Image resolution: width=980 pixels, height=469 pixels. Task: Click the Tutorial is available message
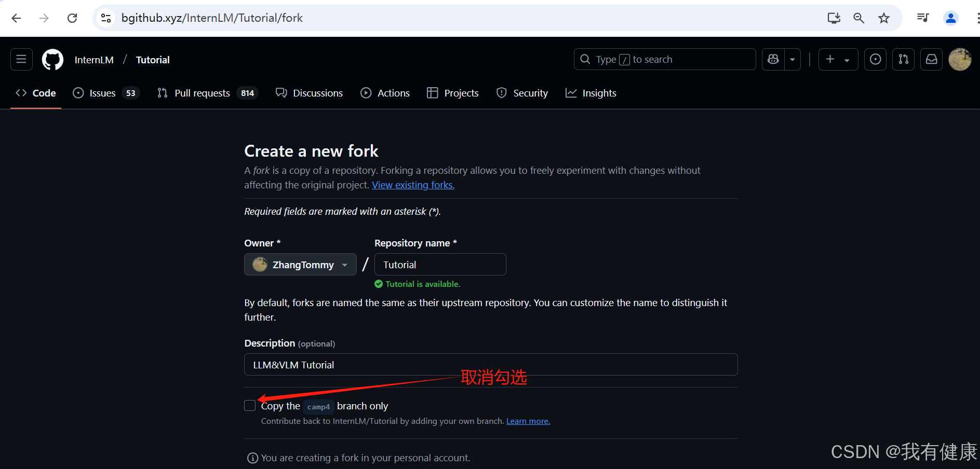click(418, 284)
